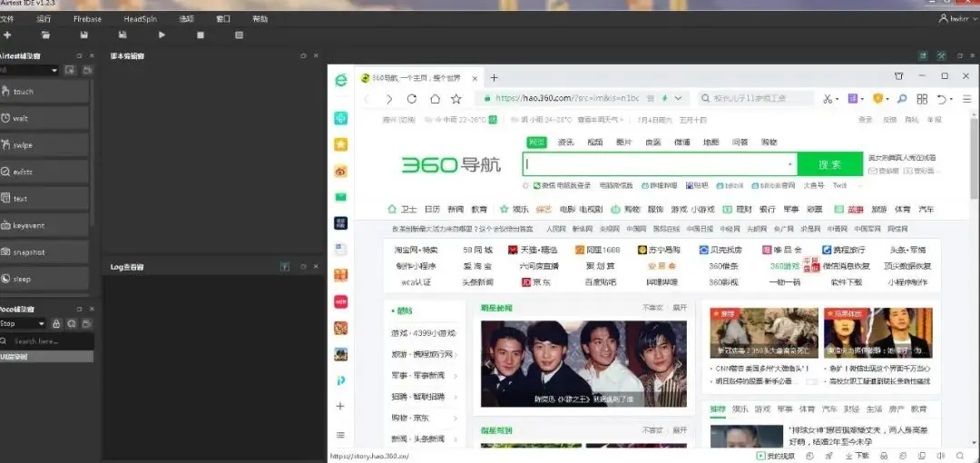Screen dimensions: 980x463
Task: Click the Poco record icon beside refresh
Action: coord(87,323)
